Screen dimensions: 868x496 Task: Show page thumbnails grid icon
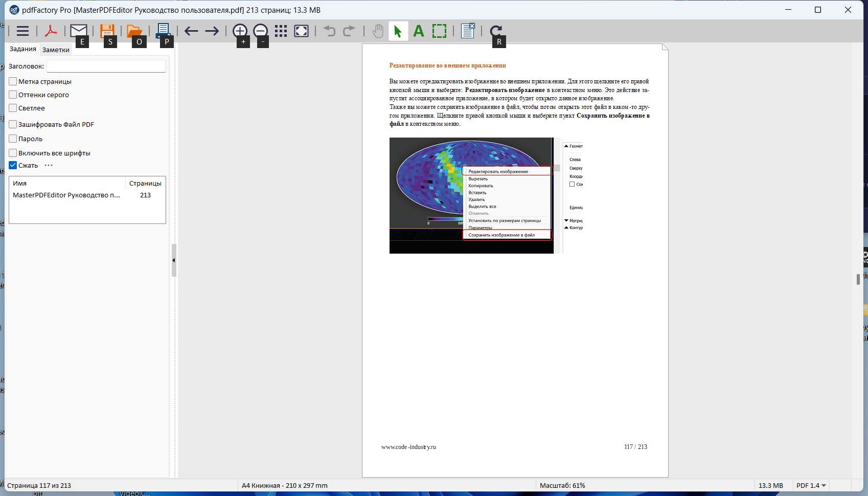281,31
